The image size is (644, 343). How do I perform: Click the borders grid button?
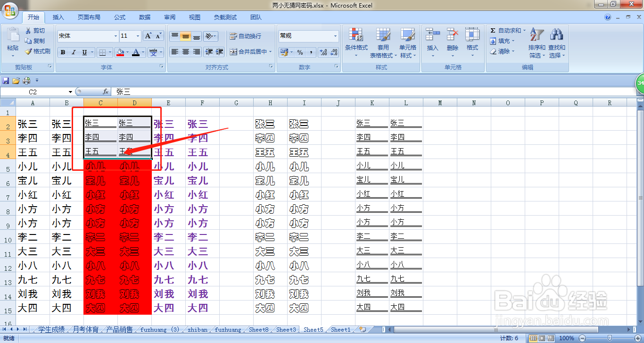[x=102, y=52]
